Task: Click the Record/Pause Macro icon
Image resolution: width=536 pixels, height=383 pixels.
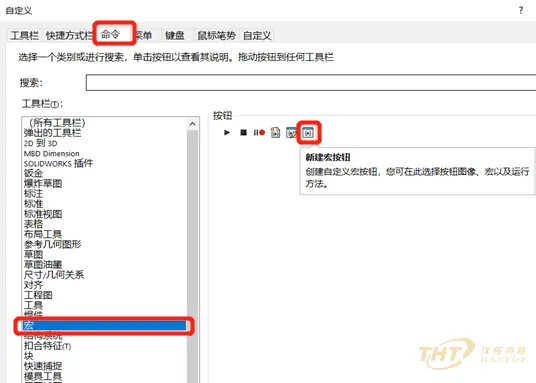Action: (259, 132)
